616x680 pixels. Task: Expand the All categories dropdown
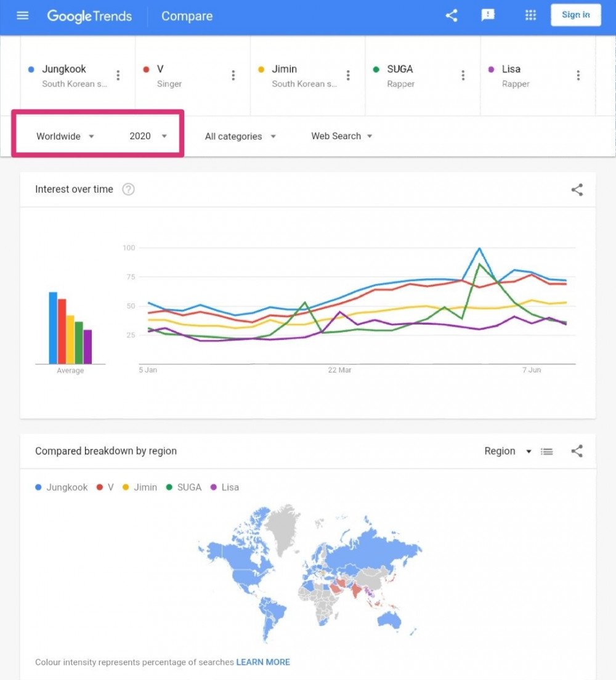click(x=240, y=136)
